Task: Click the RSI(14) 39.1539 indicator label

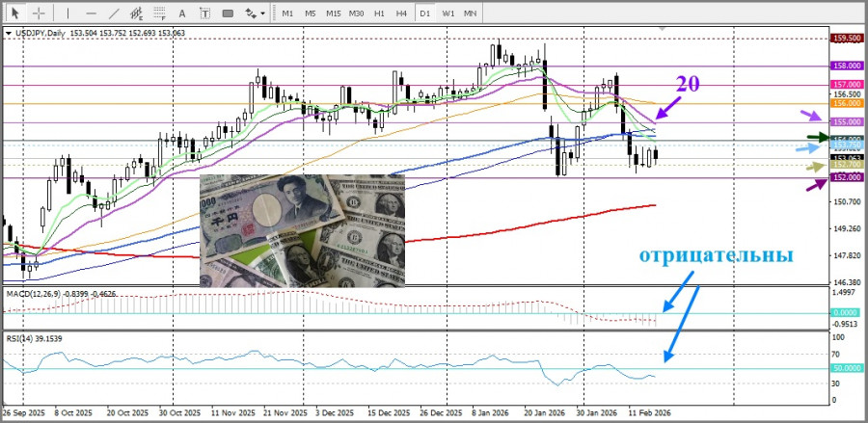Action: pyautogui.click(x=33, y=336)
